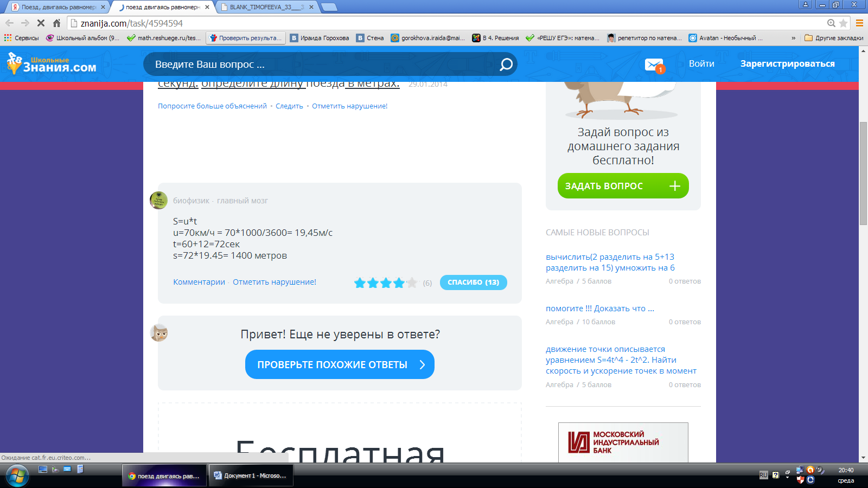Click the owl avatar beside similar answers prompt

(159, 333)
